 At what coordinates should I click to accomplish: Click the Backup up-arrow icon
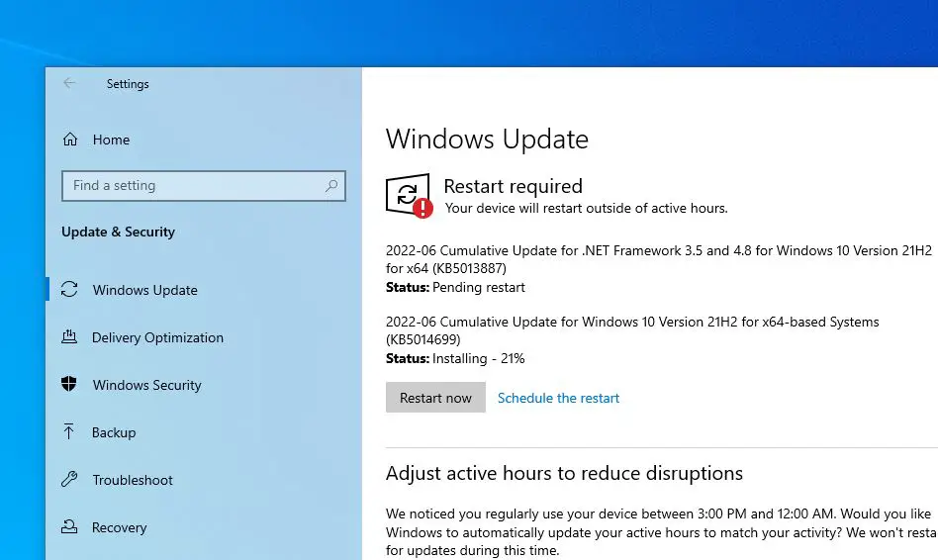click(69, 431)
